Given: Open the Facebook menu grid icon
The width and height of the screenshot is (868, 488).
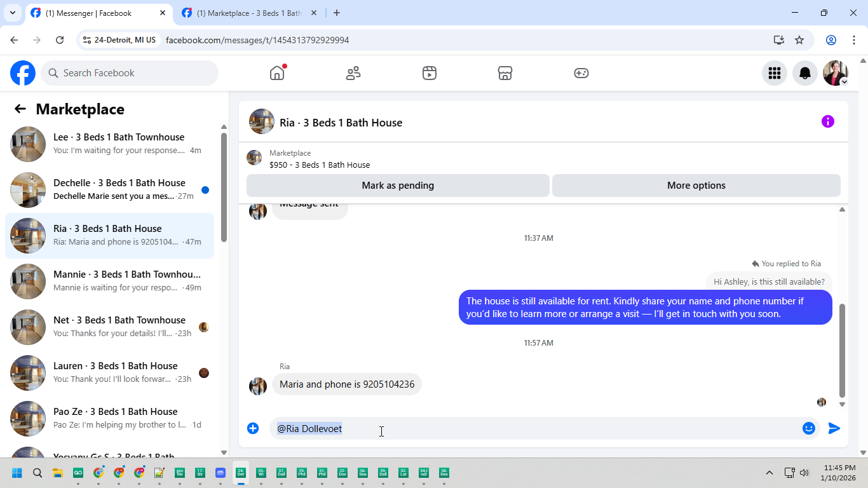Looking at the screenshot, I should [775, 73].
